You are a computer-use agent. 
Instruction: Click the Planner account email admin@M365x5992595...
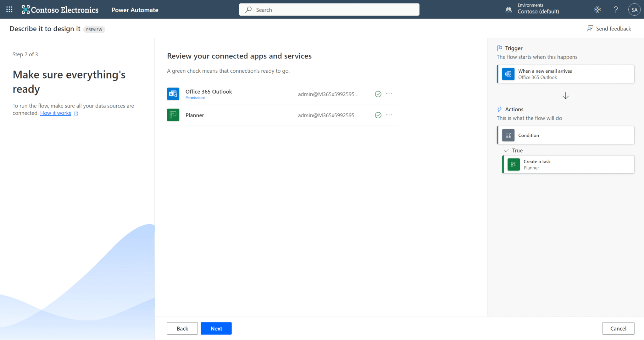point(328,115)
